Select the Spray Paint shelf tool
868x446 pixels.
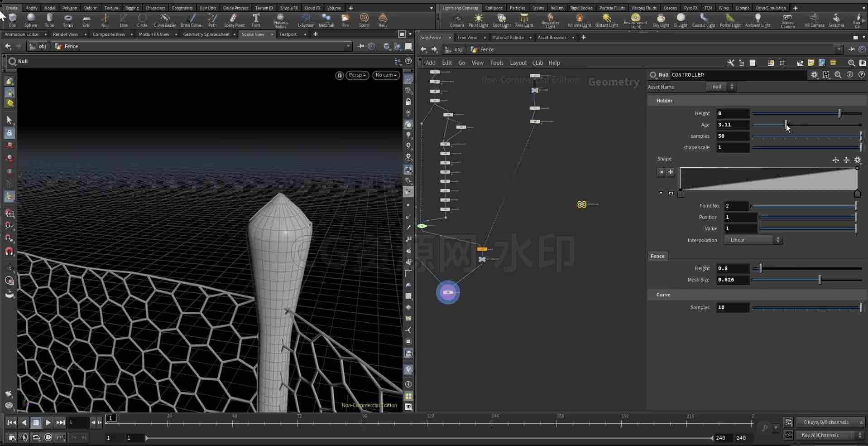click(x=234, y=20)
